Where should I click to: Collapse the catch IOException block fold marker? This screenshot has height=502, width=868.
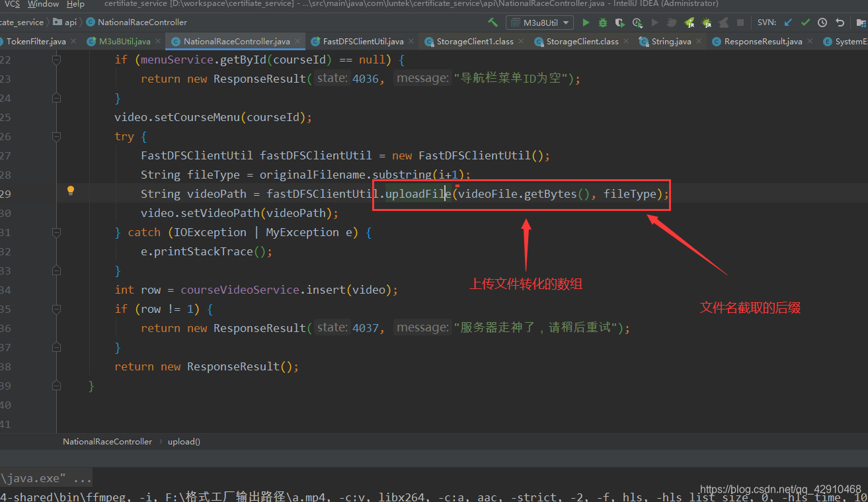[56, 232]
